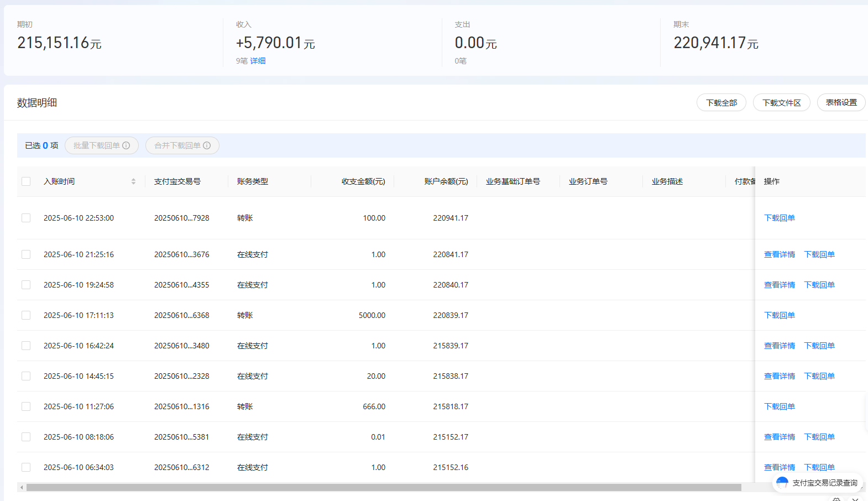
Task: Toggle the select-all checkbox in table header
Action: click(26, 181)
